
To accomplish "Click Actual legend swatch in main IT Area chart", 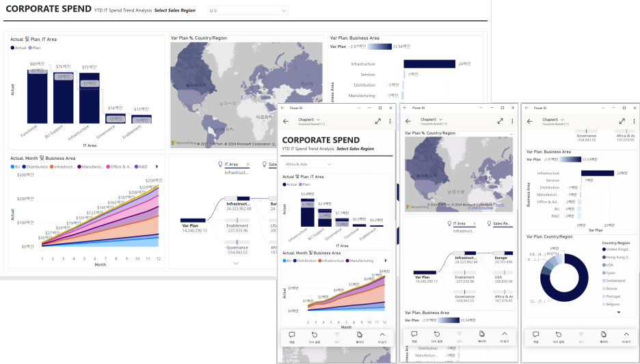I will click(12, 48).
